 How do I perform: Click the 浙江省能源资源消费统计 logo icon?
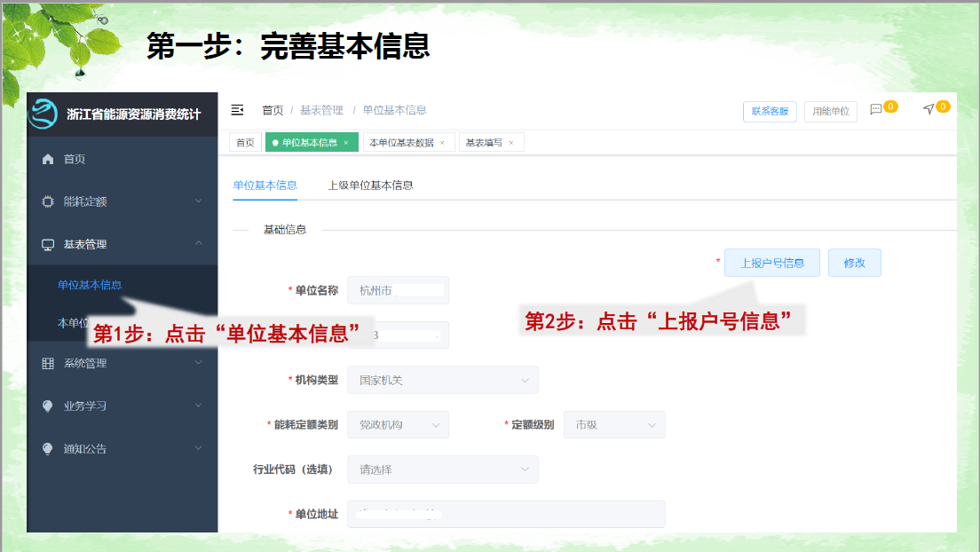[43, 114]
